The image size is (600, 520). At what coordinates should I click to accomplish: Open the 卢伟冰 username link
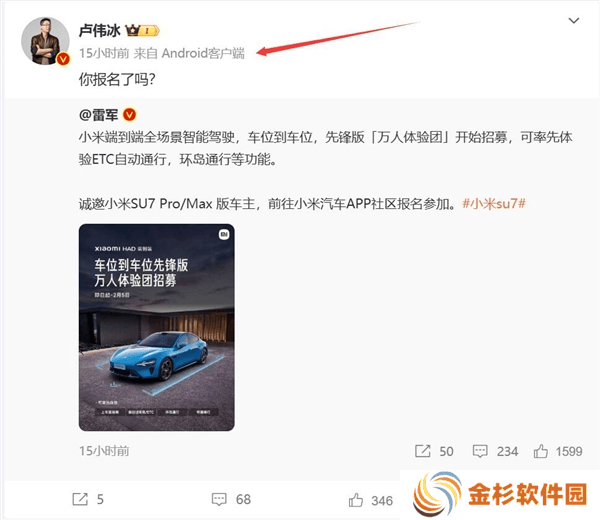[x=99, y=31]
